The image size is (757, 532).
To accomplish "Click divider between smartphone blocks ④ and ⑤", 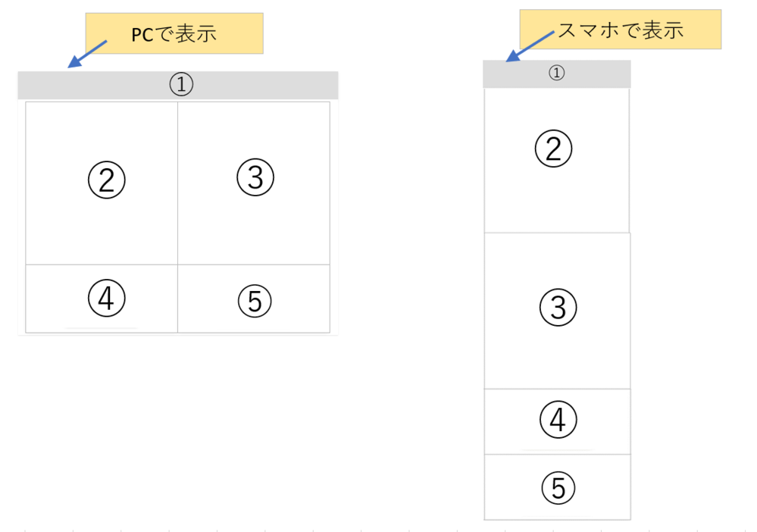I will pos(557,455).
